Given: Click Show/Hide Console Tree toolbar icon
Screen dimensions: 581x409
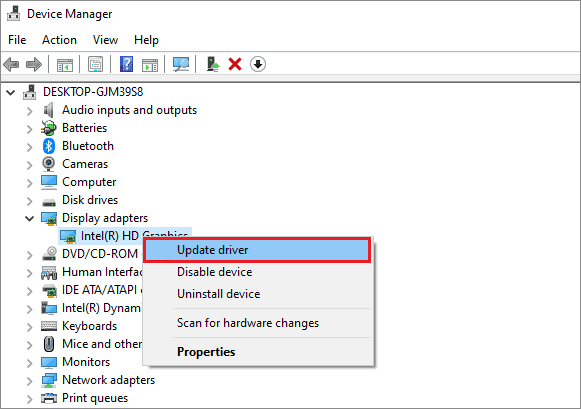Looking at the screenshot, I should (65, 65).
